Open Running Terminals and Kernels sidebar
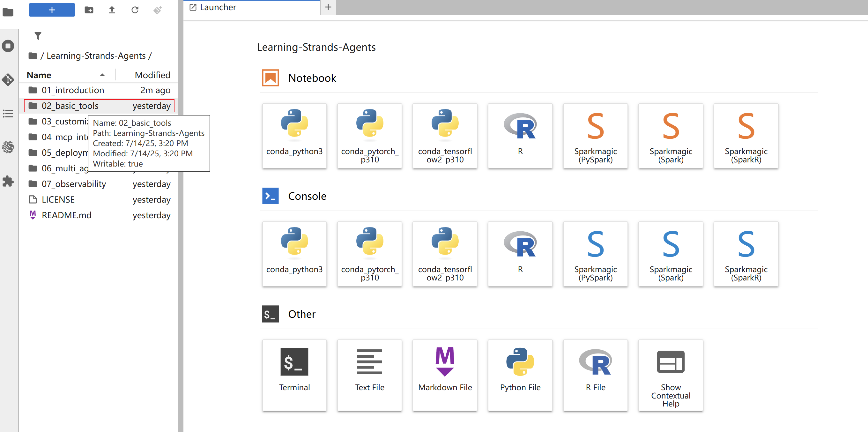Screen dimensions: 868x432 point(8,46)
